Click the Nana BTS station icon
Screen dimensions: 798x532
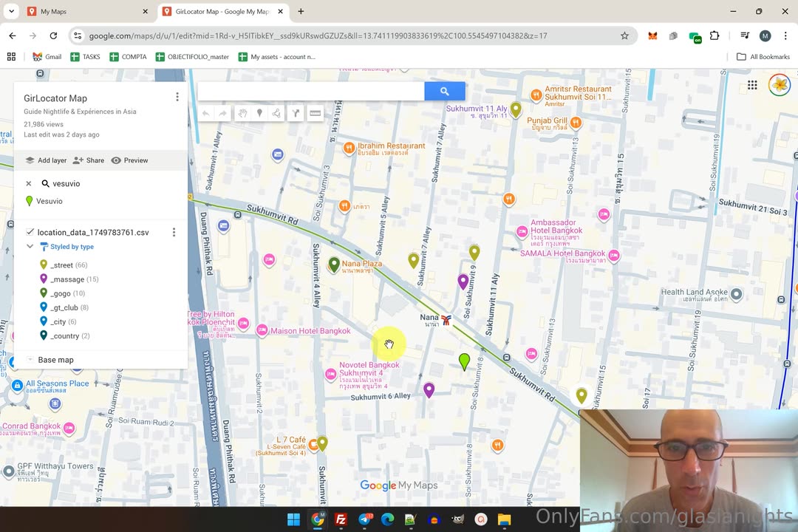click(x=446, y=320)
